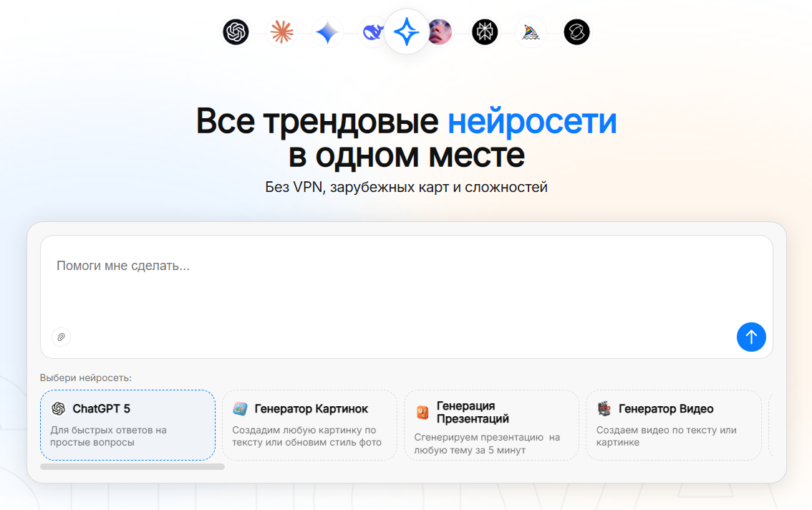The height and width of the screenshot is (510, 812).
Task: Click the last black circular logo in row
Action: coord(576,32)
